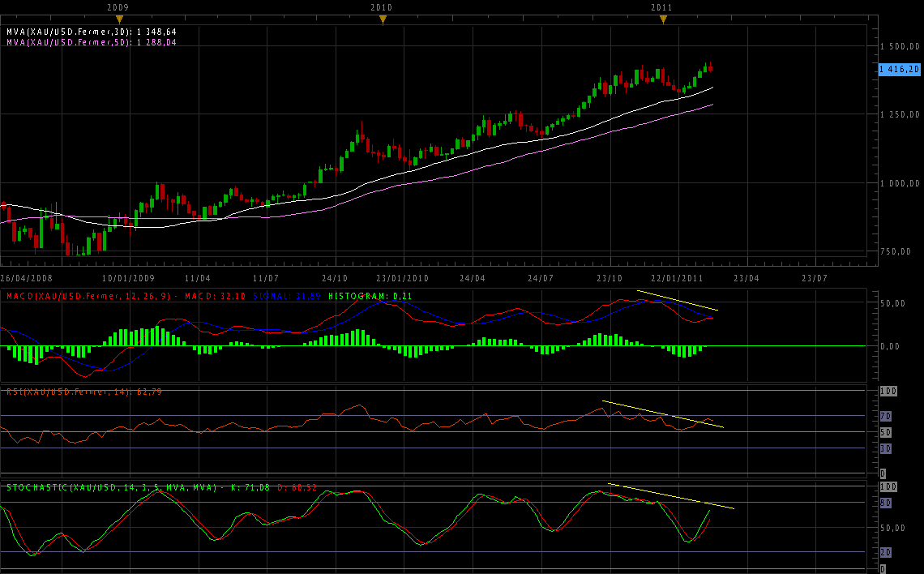Image resolution: width=924 pixels, height=574 pixels.
Task: Click the MACD HISTOGRAM value label
Action: point(370,297)
